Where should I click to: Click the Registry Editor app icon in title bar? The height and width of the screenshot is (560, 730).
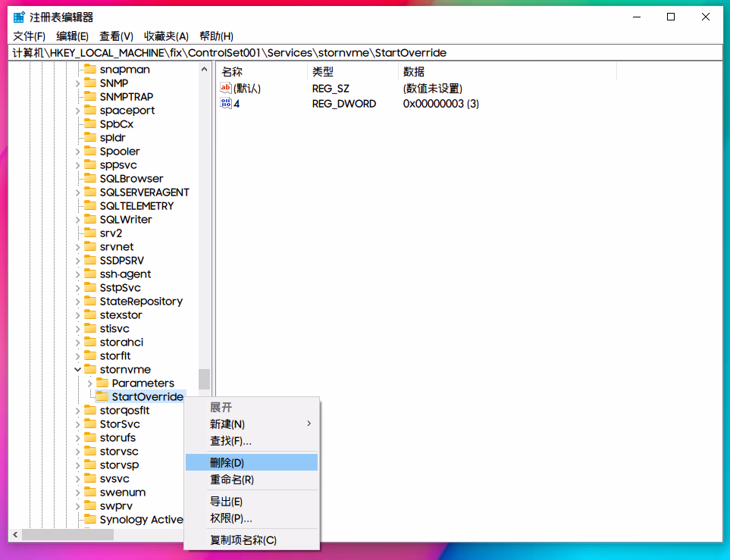click(x=18, y=17)
